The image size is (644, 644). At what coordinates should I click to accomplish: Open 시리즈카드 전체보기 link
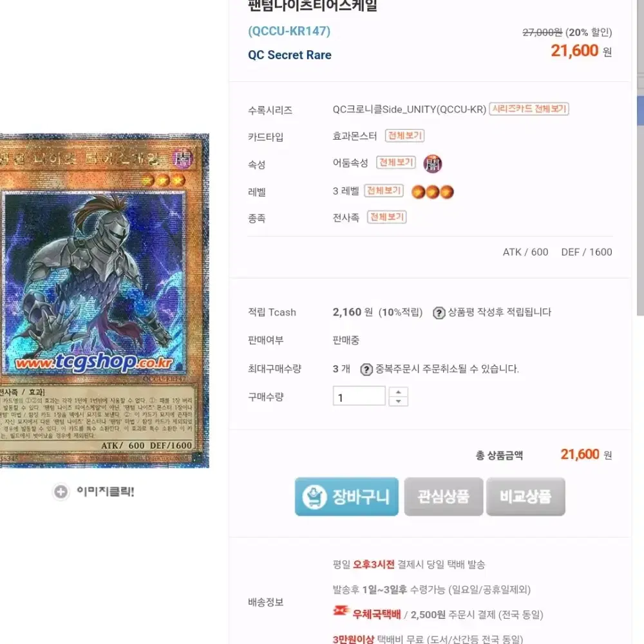coord(529,109)
